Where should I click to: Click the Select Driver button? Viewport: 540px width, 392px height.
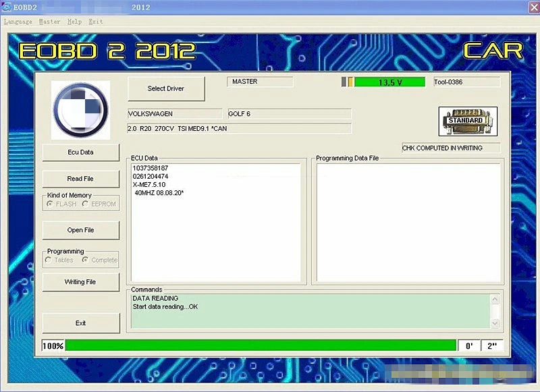click(166, 89)
